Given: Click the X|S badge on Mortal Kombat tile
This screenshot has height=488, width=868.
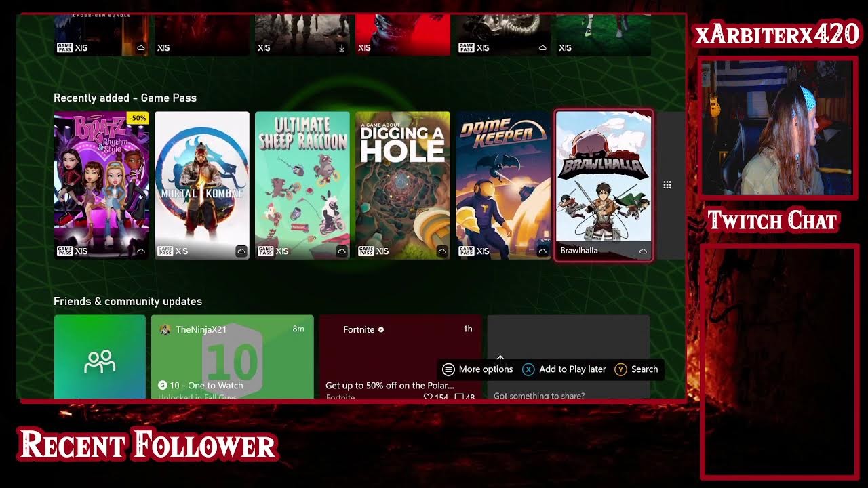Looking at the screenshot, I should pos(182,251).
